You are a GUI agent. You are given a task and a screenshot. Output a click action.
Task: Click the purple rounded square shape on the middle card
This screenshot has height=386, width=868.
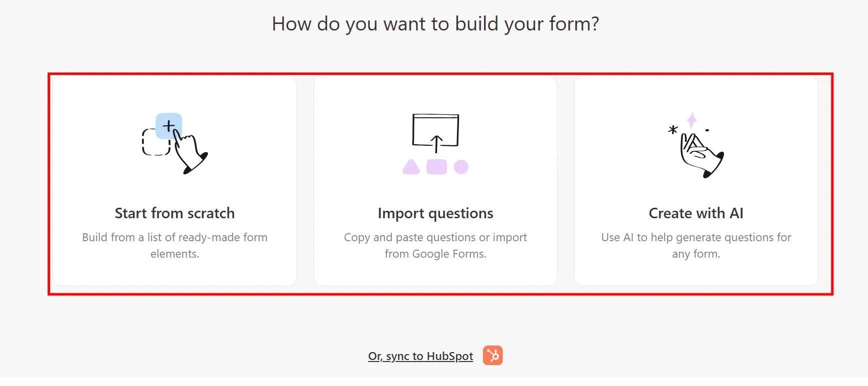click(436, 167)
